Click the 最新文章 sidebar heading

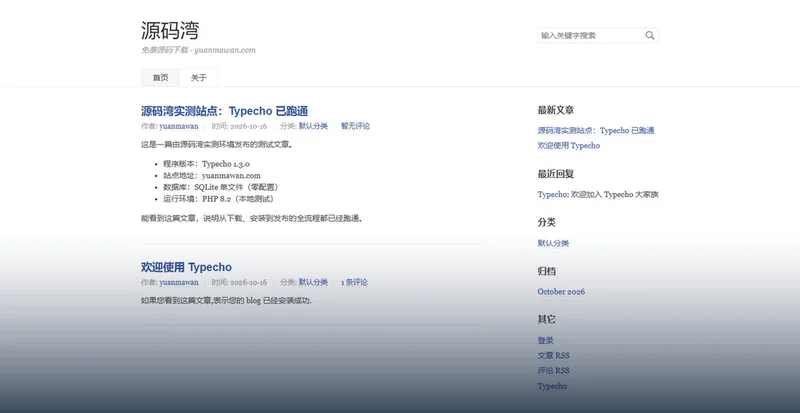coord(556,110)
